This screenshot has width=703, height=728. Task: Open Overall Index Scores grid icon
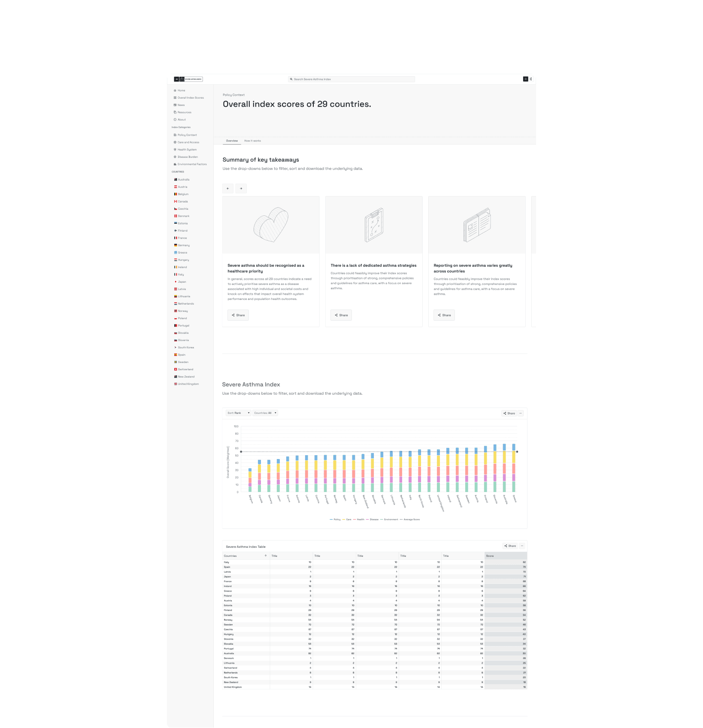coord(175,98)
